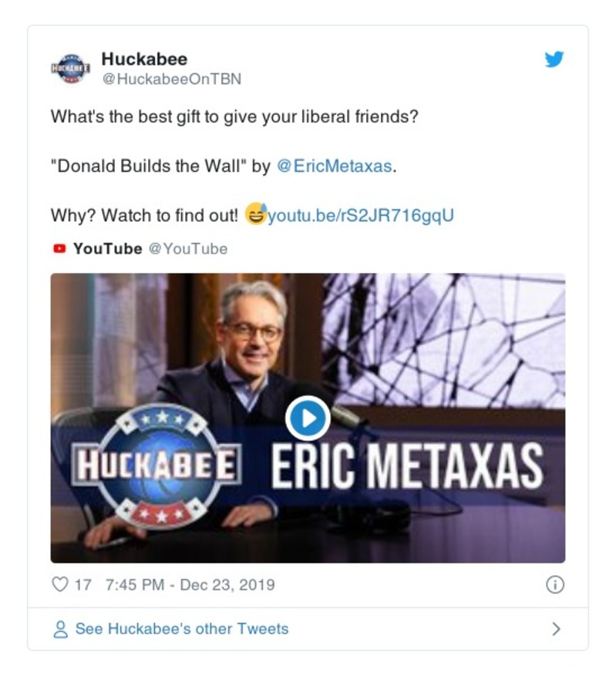The height and width of the screenshot is (679, 616).
Task: Play the Eric Metaxas video
Action: point(308,418)
